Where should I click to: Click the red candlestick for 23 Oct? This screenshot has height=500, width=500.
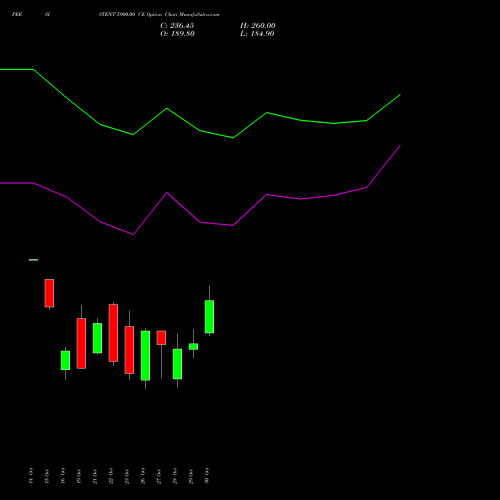(129, 350)
